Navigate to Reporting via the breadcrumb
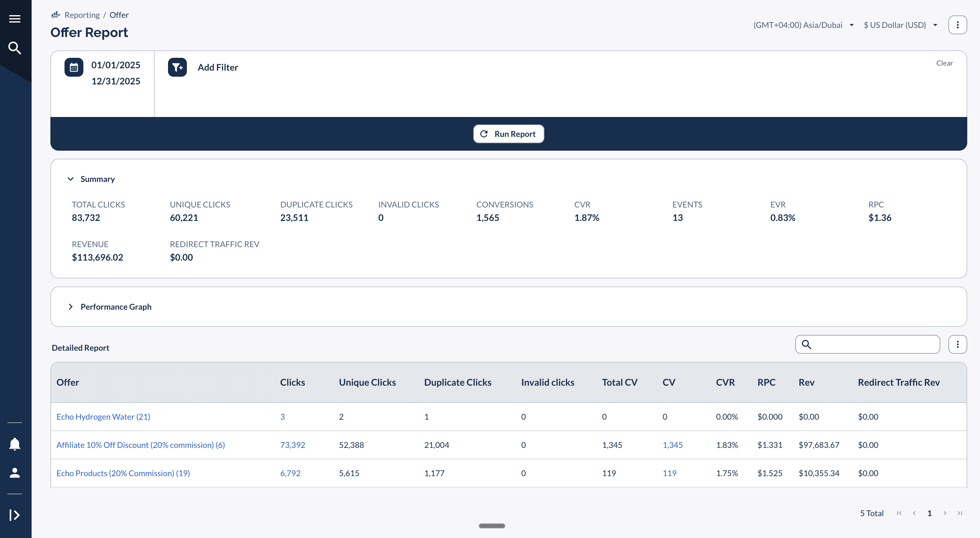Viewport: 980px width, 538px height. [82, 14]
